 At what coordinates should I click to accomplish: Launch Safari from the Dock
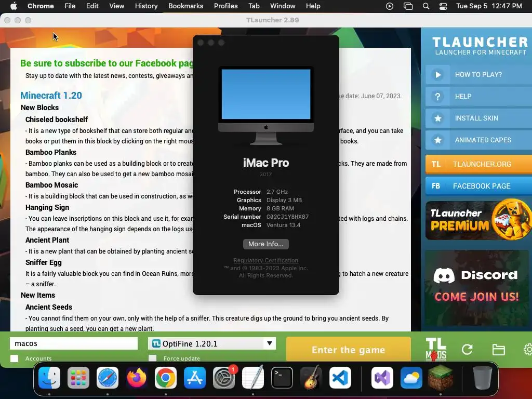tap(108, 378)
